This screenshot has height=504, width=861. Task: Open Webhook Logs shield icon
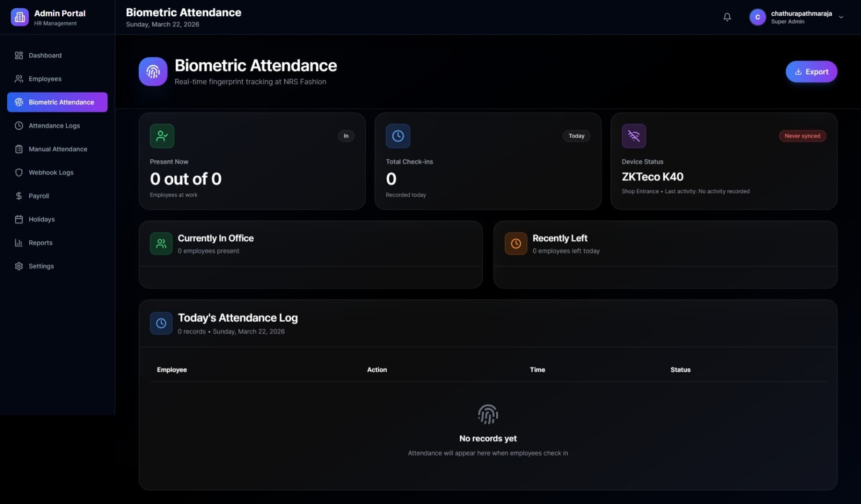pos(19,172)
